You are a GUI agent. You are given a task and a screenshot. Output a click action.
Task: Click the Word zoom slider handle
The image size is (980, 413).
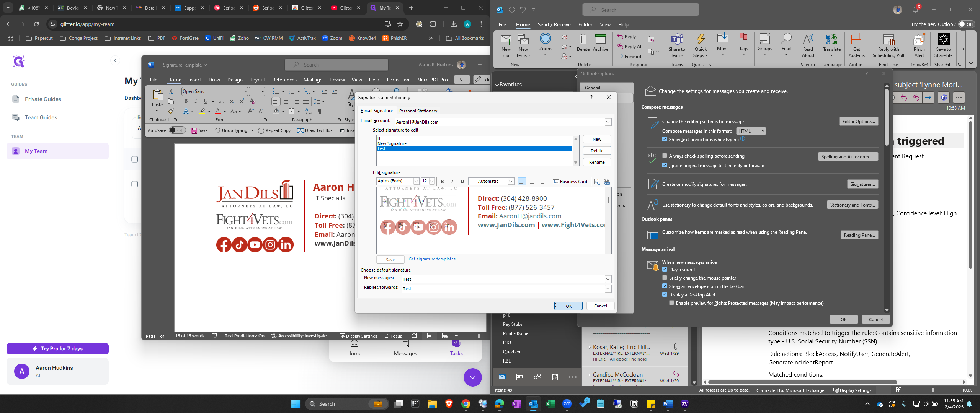click(x=479, y=336)
